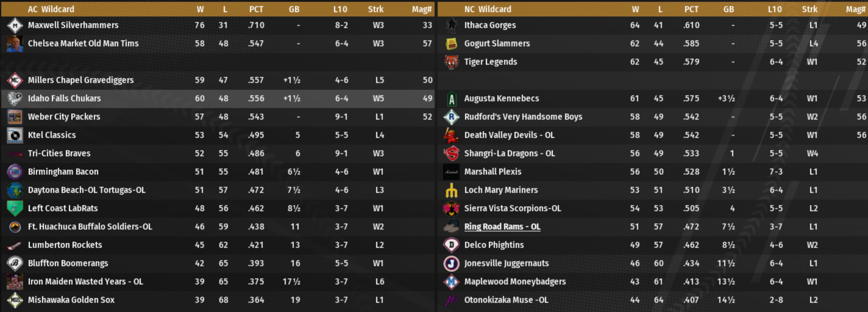Click the Augusta Kennebecs green A logo
868x312 pixels.
point(451,99)
